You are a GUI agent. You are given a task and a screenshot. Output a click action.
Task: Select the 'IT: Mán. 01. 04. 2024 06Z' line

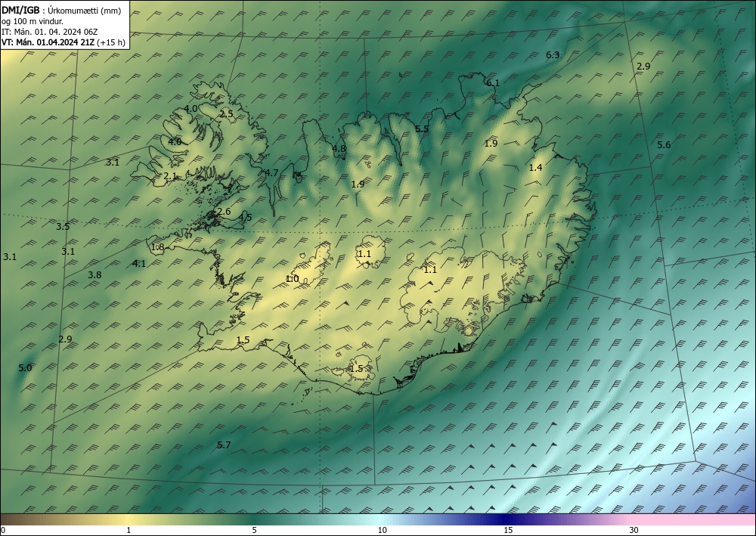point(50,32)
